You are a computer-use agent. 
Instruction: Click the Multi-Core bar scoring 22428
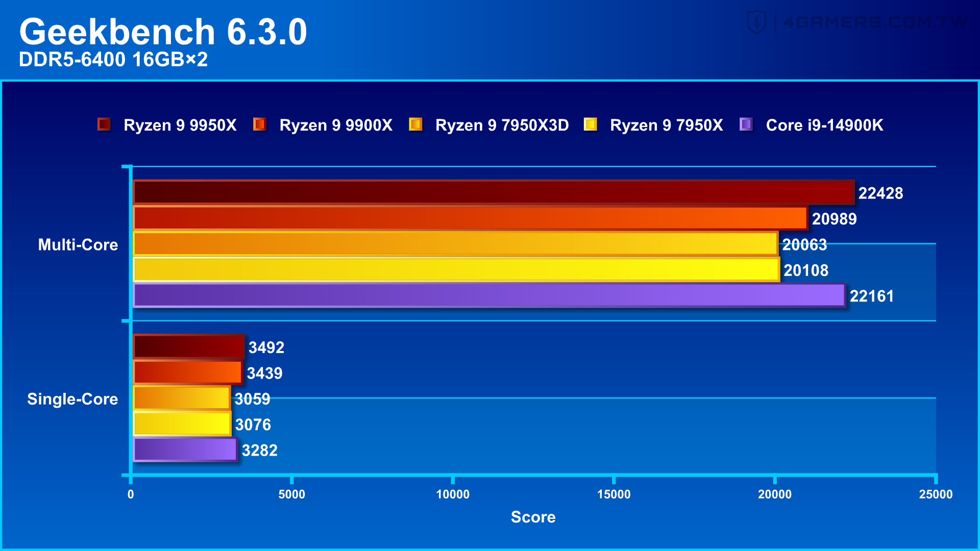point(494,192)
